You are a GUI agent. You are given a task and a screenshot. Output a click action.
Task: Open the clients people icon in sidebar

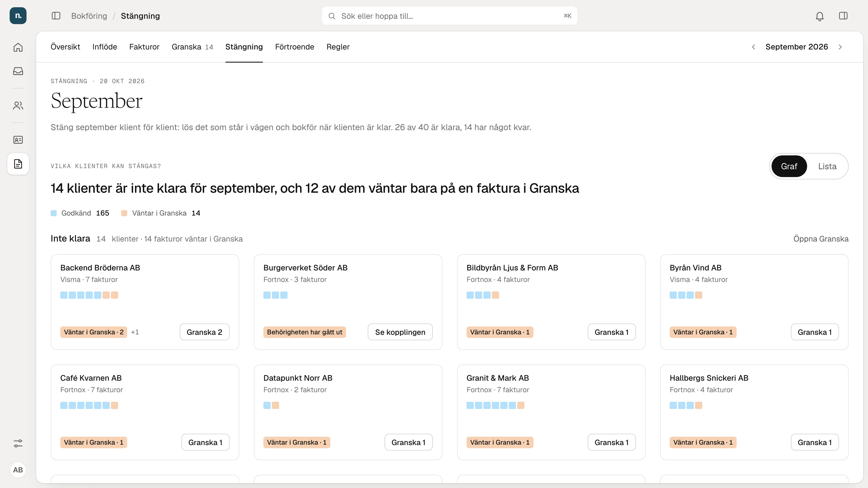18,106
